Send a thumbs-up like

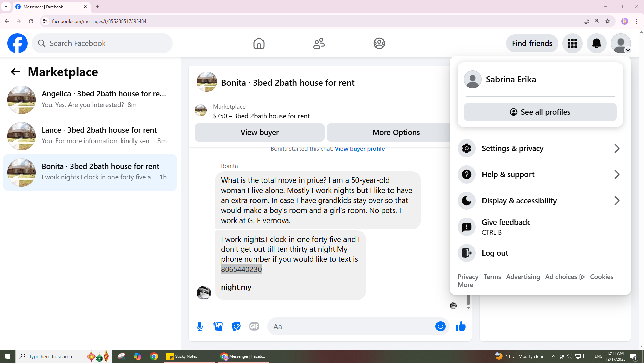(460, 326)
